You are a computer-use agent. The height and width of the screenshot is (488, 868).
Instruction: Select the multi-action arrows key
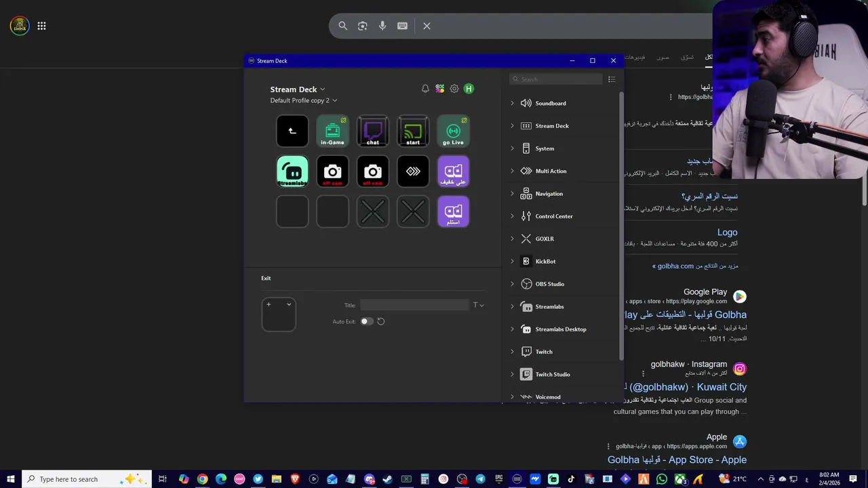click(413, 171)
